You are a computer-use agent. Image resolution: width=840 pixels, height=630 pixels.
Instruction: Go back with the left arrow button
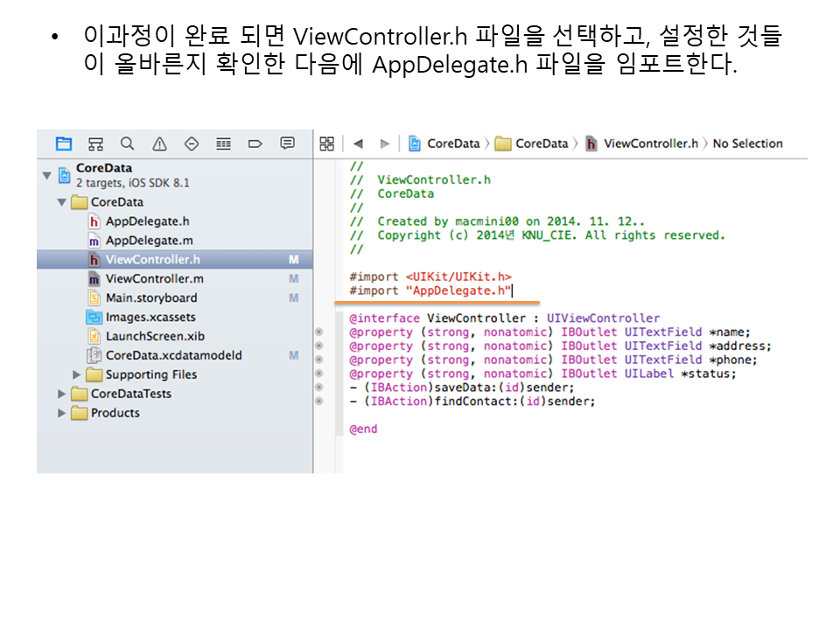pyautogui.click(x=358, y=143)
